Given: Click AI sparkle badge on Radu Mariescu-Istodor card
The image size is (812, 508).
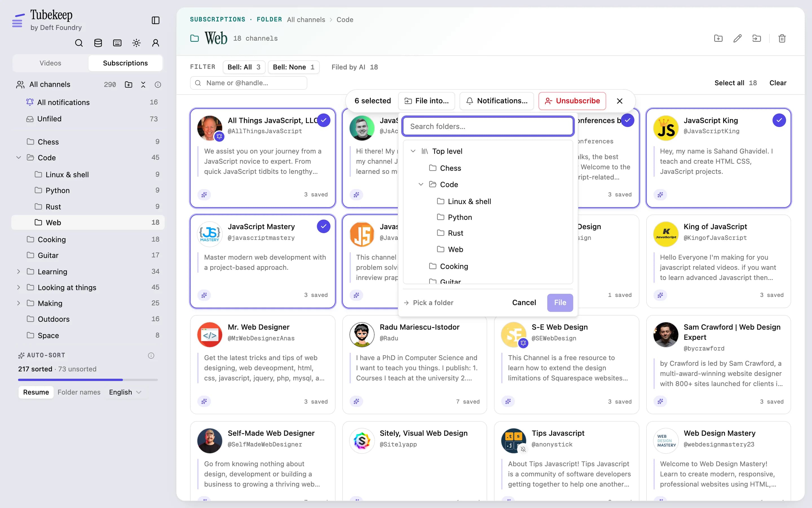Looking at the screenshot, I should [356, 401].
